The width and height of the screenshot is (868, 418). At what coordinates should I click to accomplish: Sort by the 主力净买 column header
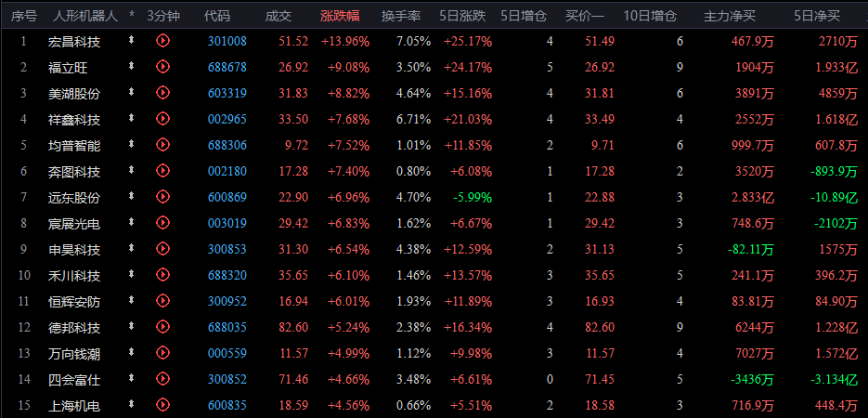tap(729, 16)
